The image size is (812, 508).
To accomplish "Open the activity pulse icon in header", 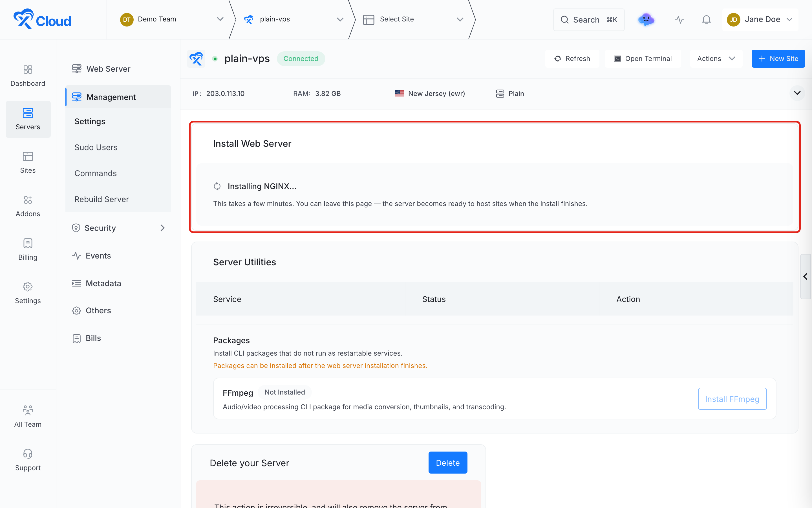I will [x=679, y=19].
